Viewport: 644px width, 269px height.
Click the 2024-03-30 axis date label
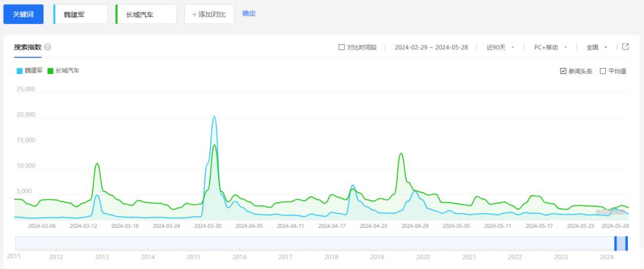[208, 226]
